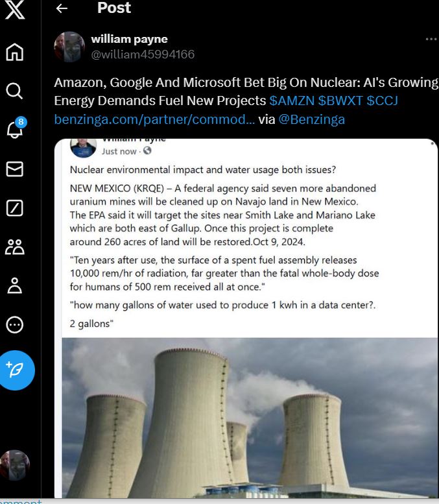Screen dimensions: 439x504
Task: Open william payne's profile avatar
Action: [x=69, y=47]
